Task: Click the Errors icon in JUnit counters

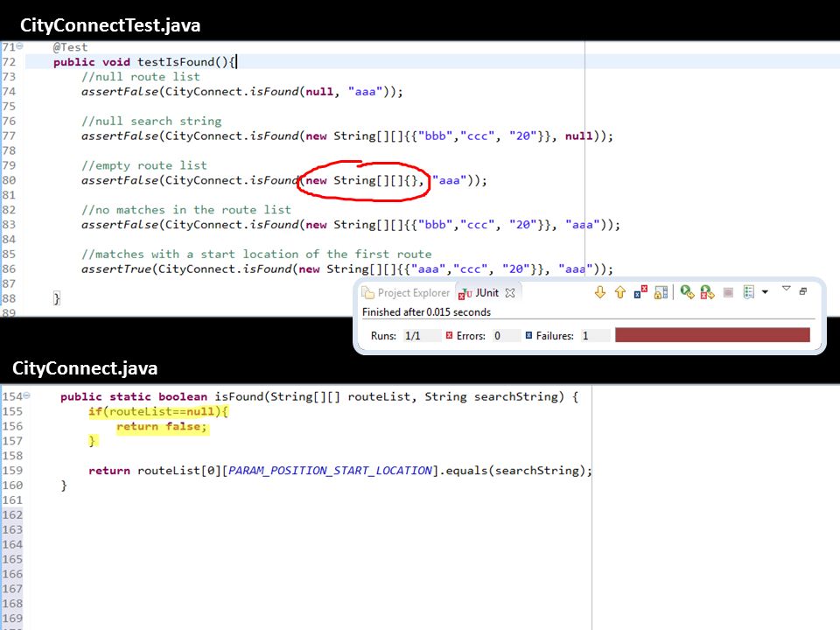Action: (x=449, y=335)
